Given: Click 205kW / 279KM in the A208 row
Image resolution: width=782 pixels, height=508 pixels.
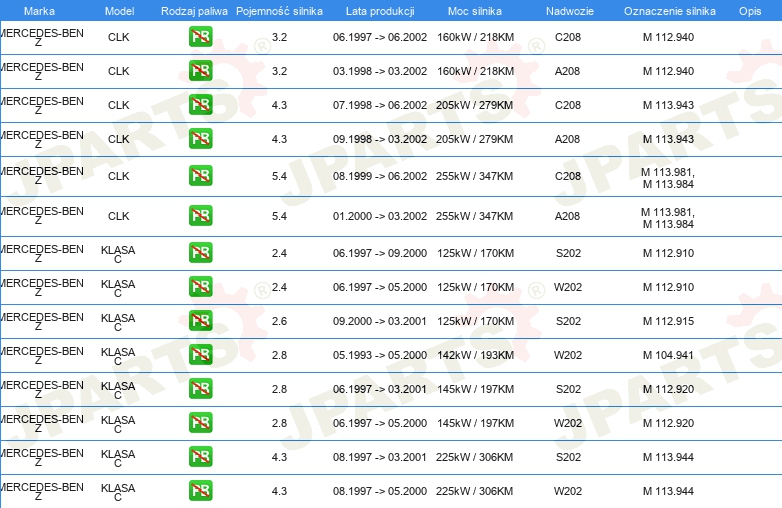Looking at the screenshot, I should [x=474, y=139].
